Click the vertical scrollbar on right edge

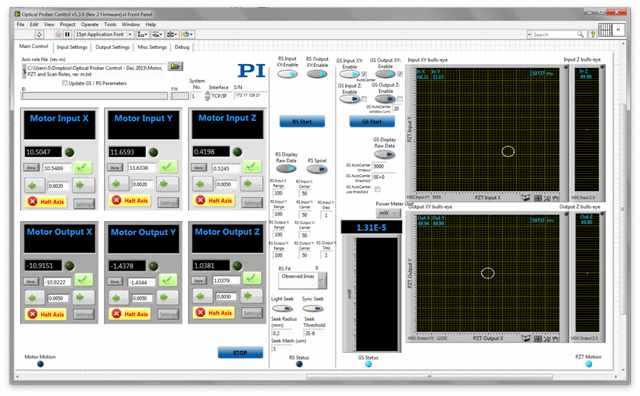tap(622, 208)
